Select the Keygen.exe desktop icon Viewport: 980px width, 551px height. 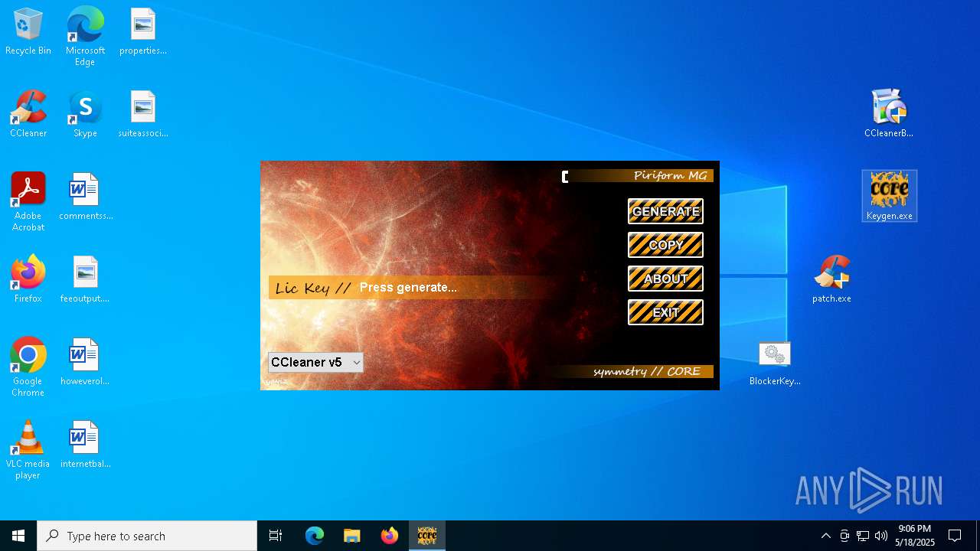[890, 197]
